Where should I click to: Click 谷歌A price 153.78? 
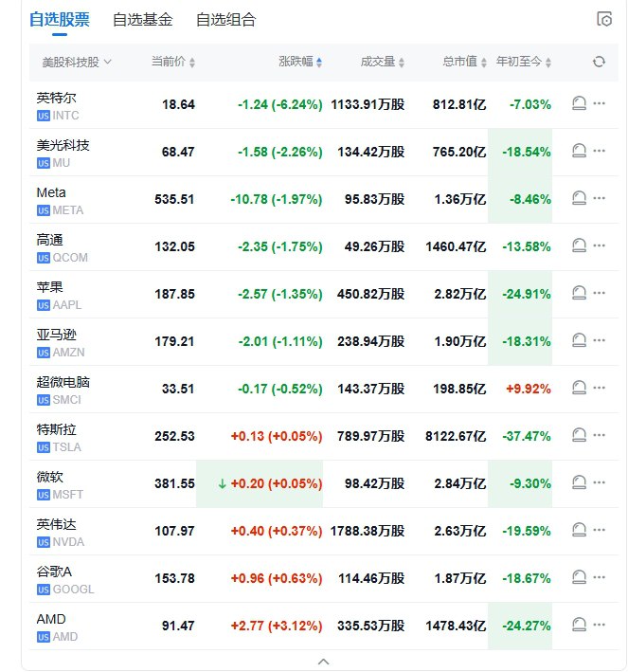(174, 578)
